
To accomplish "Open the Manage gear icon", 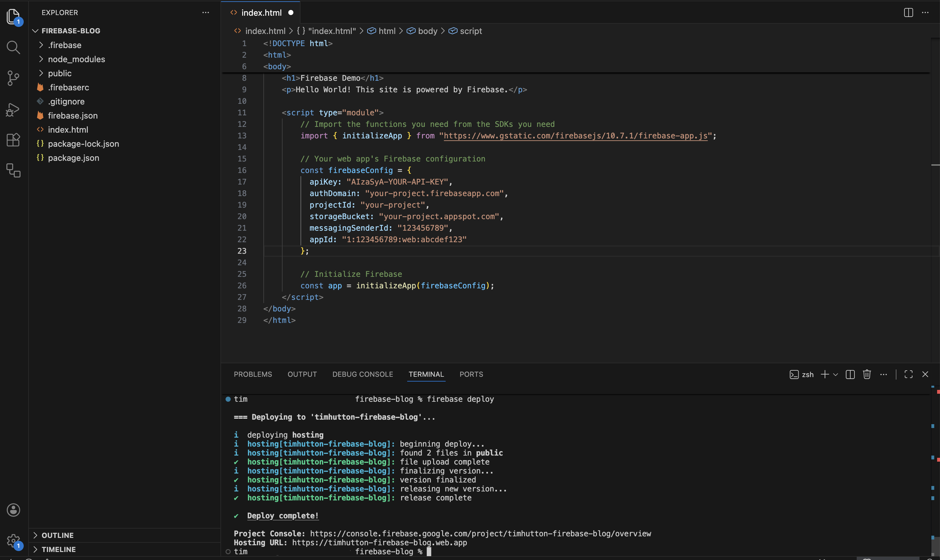I will [13, 541].
